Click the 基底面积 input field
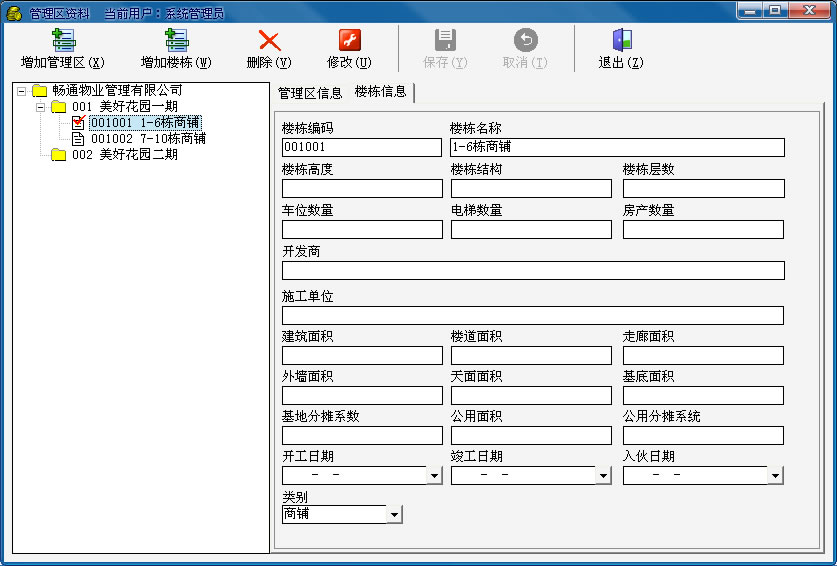The image size is (837, 566). (x=703, y=396)
